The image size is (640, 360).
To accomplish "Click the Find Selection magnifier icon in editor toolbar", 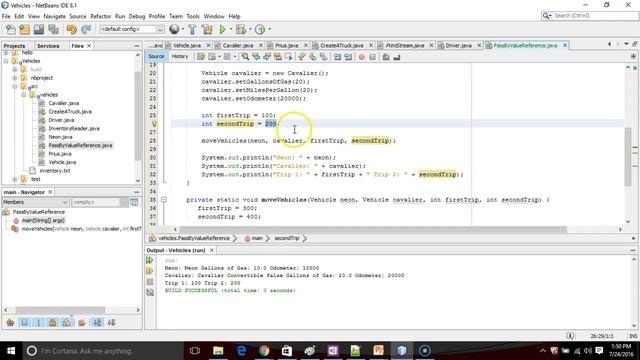I will (x=245, y=57).
